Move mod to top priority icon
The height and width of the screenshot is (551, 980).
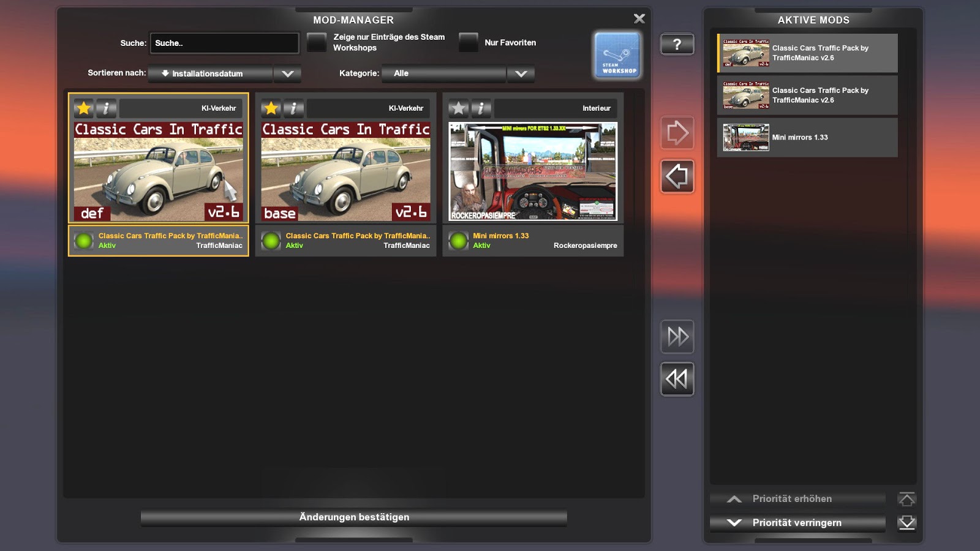coord(907,499)
